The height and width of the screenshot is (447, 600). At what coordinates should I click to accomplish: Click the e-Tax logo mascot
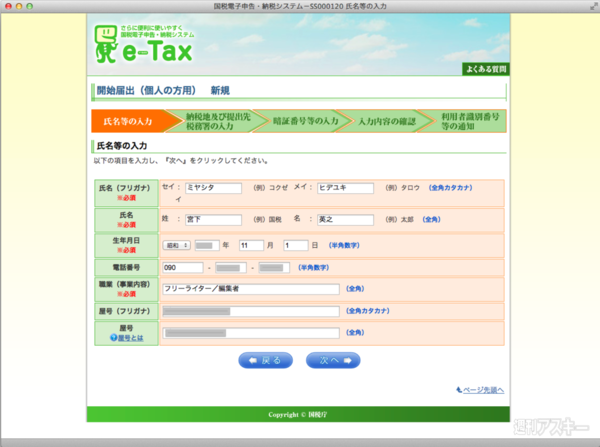tap(106, 44)
